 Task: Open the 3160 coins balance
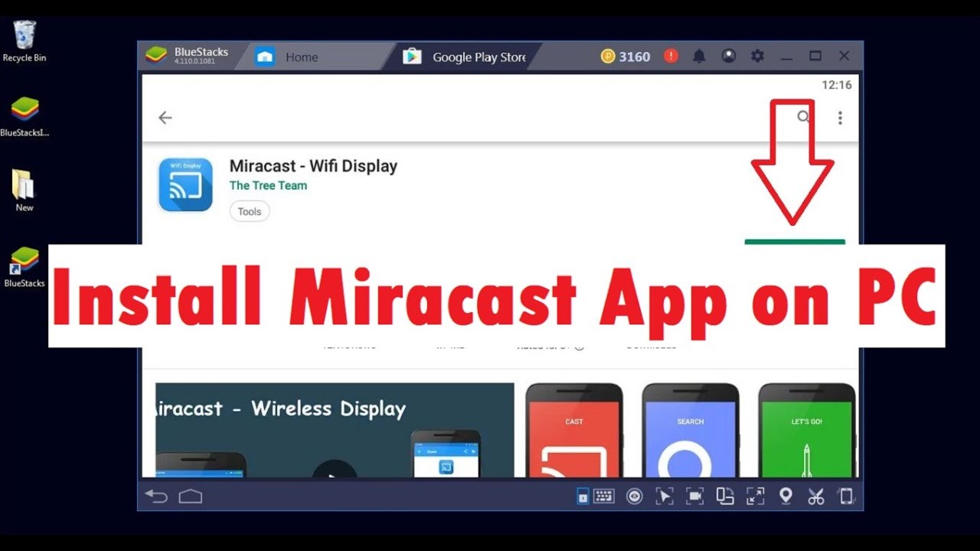[x=626, y=57]
